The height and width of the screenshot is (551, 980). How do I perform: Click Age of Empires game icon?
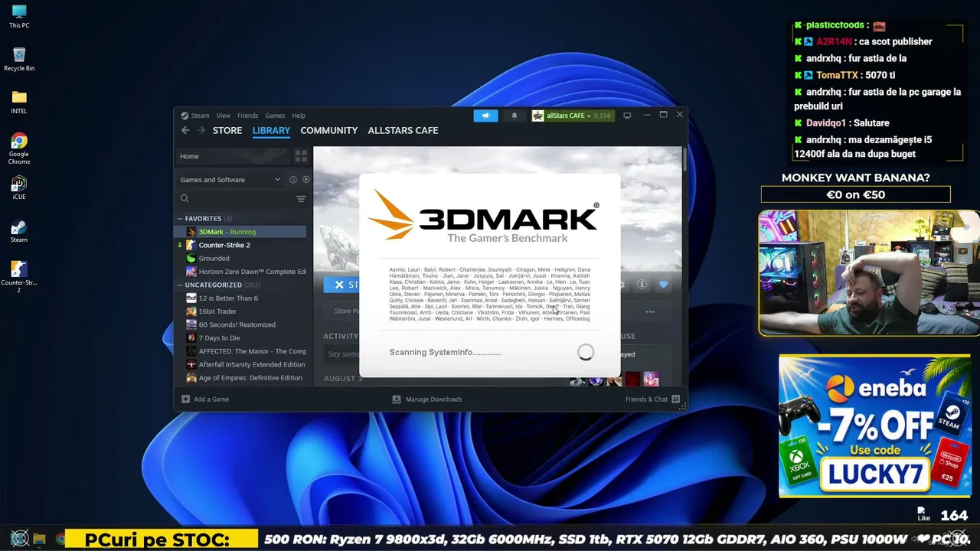(191, 377)
